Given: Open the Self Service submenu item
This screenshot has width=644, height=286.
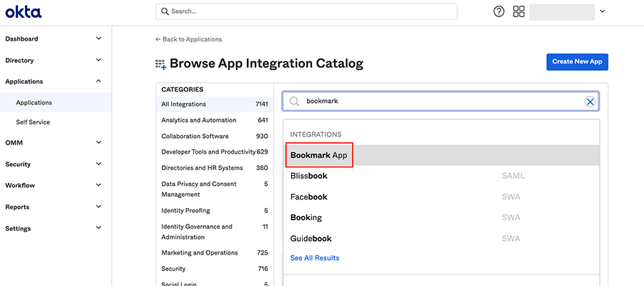Looking at the screenshot, I should click(x=33, y=122).
